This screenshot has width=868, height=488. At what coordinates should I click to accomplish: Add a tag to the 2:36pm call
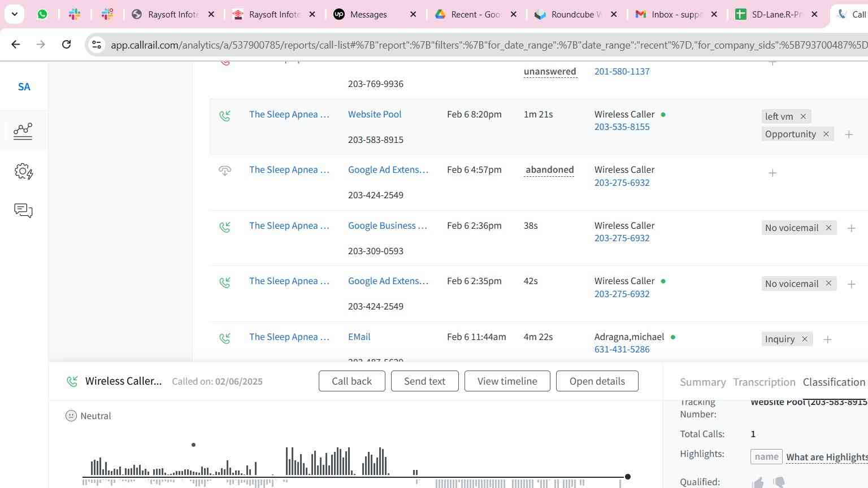(x=852, y=228)
